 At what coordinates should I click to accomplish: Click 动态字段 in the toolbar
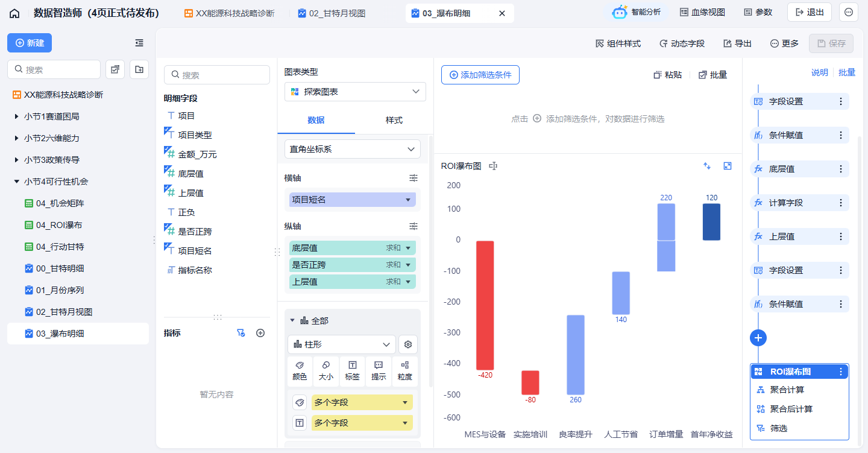tap(682, 43)
